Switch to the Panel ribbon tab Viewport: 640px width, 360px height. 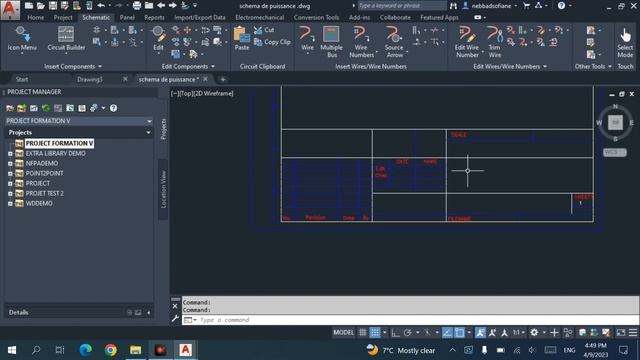127,18
